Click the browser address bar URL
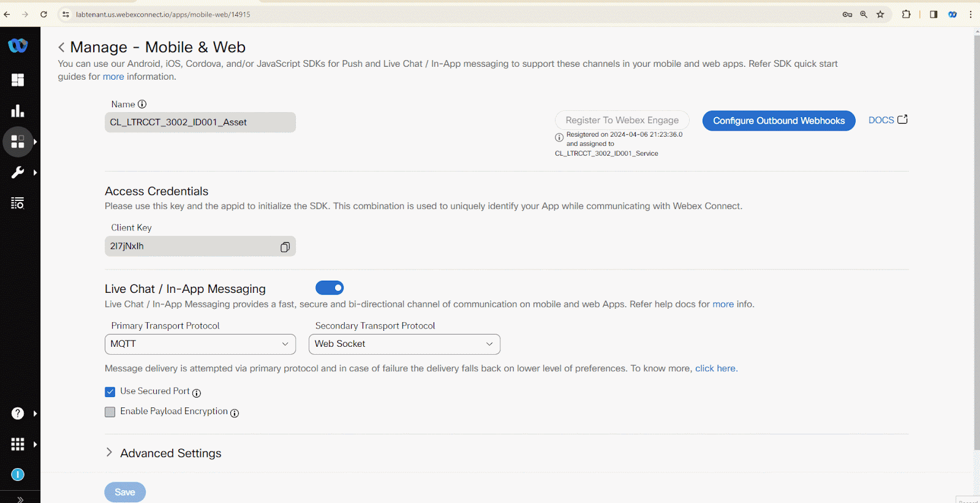The width and height of the screenshot is (980, 503). (164, 14)
